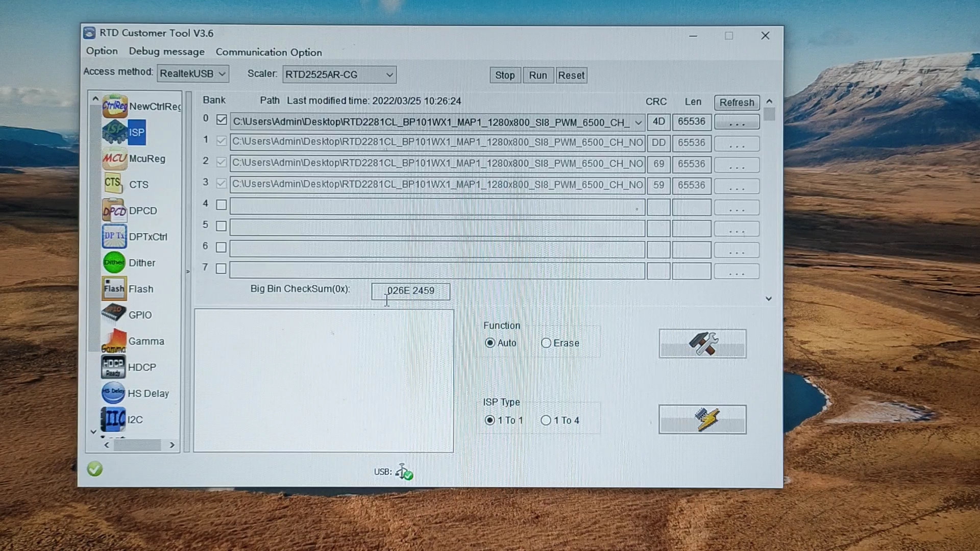980x551 pixels.
Task: Click the sidebar horizontal scrollbar
Action: [x=138, y=445]
